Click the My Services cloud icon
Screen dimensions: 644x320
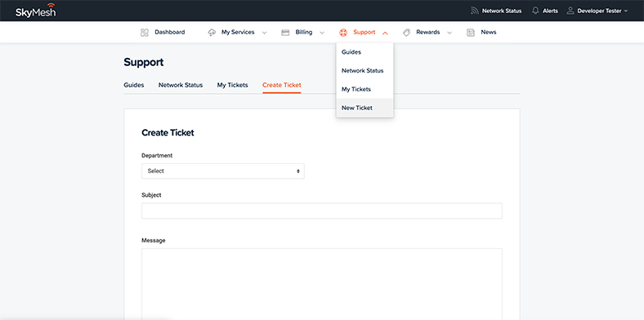point(212,33)
